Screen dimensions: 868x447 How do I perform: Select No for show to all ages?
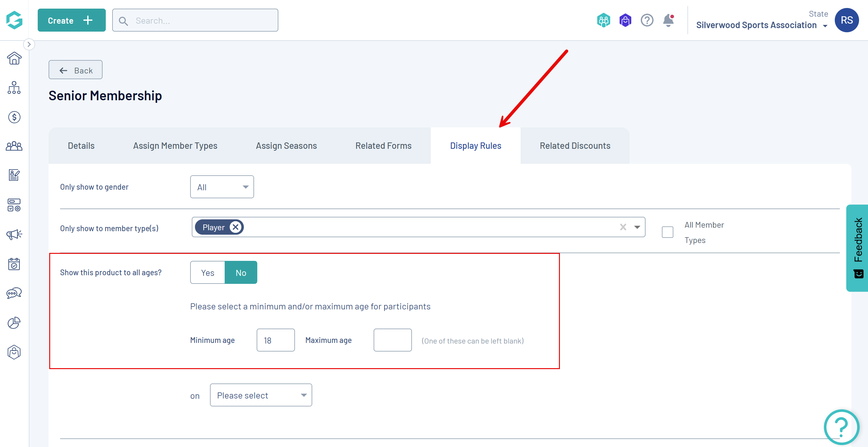tap(241, 273)
